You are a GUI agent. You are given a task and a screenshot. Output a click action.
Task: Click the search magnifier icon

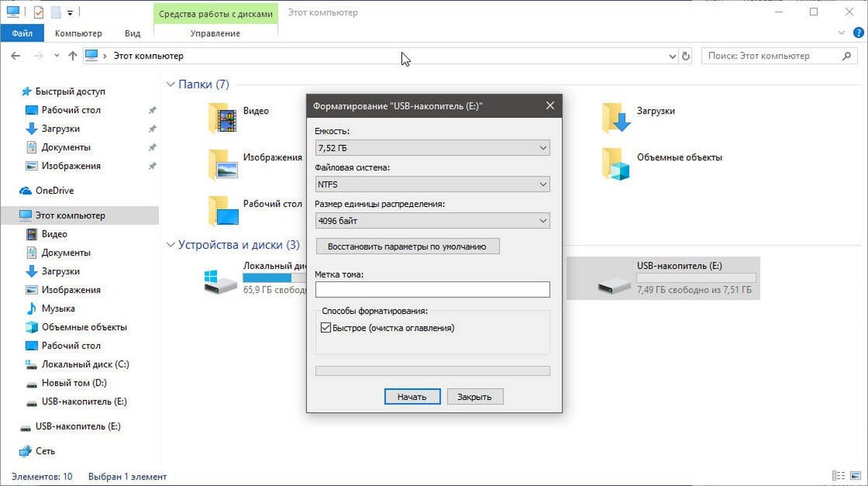847,56
